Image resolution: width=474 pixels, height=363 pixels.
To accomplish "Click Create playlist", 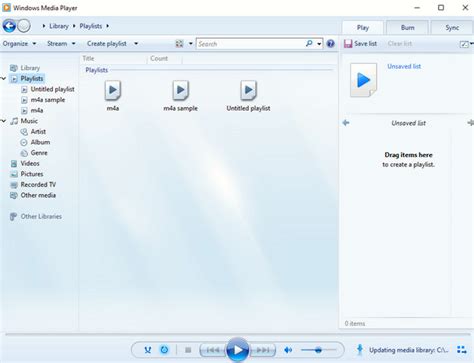I will pos(107,44).
